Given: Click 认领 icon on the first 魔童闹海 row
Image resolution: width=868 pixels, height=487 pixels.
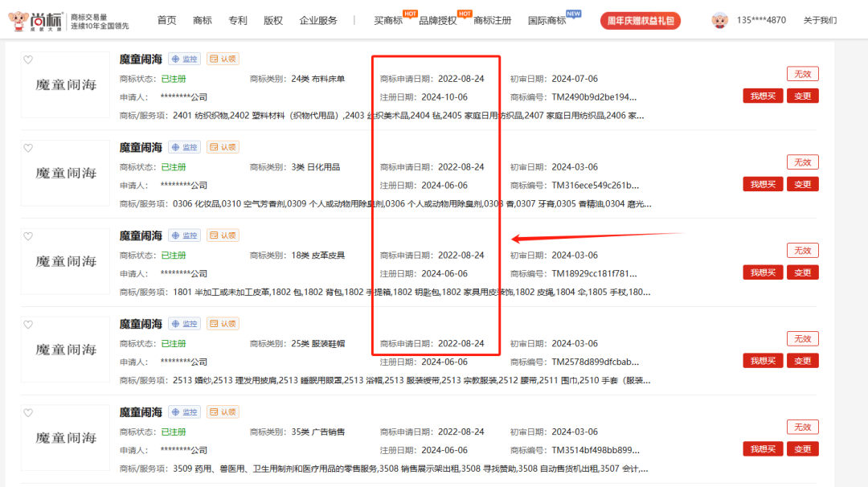Looking at the screenshot, I should (221, 58).
